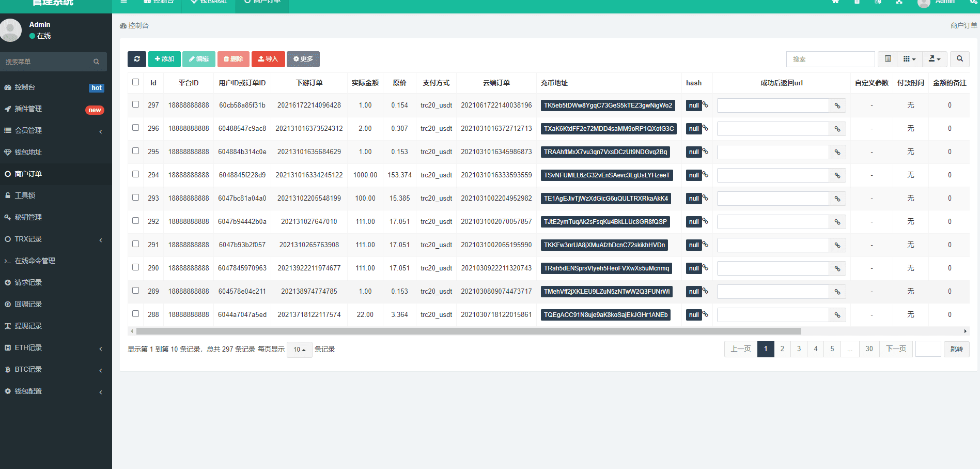
Task: Check the checkbox for order row 296
Action: click(135, 128)
